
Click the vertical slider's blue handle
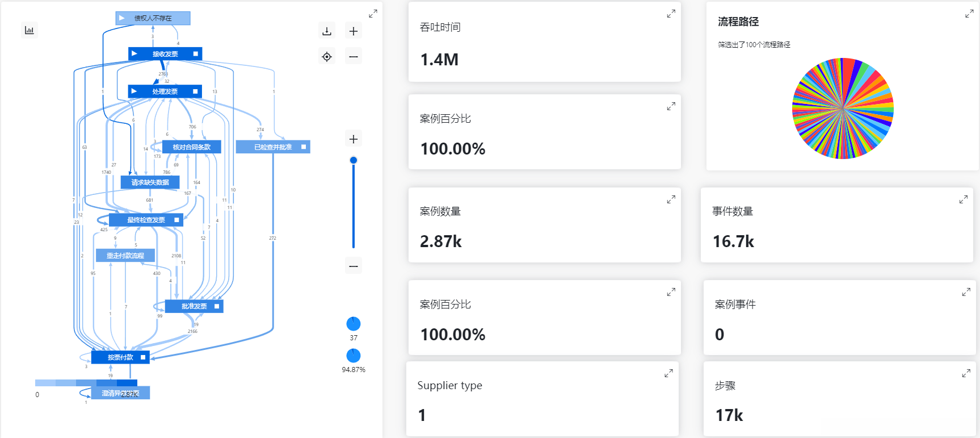tap(354, 160)
